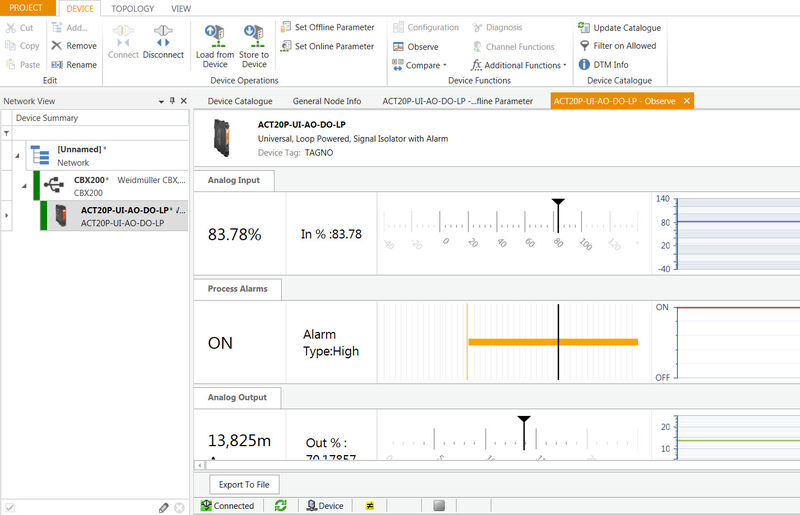Select ACT20P-UI-AO-DO-LP in the network tree
The height and width of the screenshot is (515, 800).
(x=123, y=211)
